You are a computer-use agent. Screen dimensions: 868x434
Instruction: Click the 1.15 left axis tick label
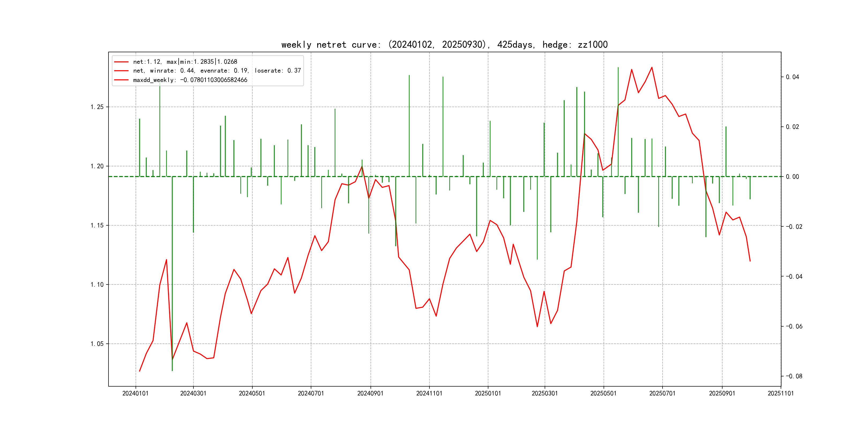(x=97, y=225)
